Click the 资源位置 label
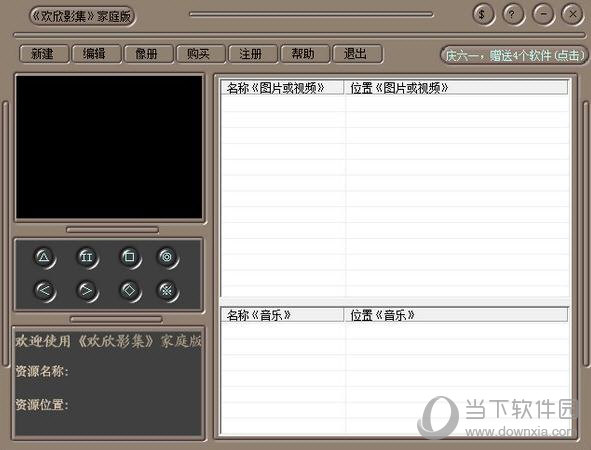The height and width of the screenshot is (450, 591). [42, 405]
